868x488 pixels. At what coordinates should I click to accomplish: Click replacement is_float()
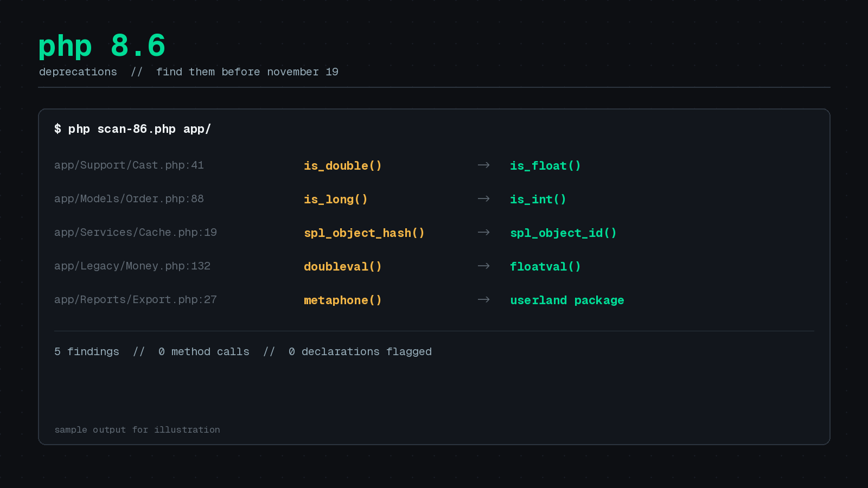[x=545, y=166]
